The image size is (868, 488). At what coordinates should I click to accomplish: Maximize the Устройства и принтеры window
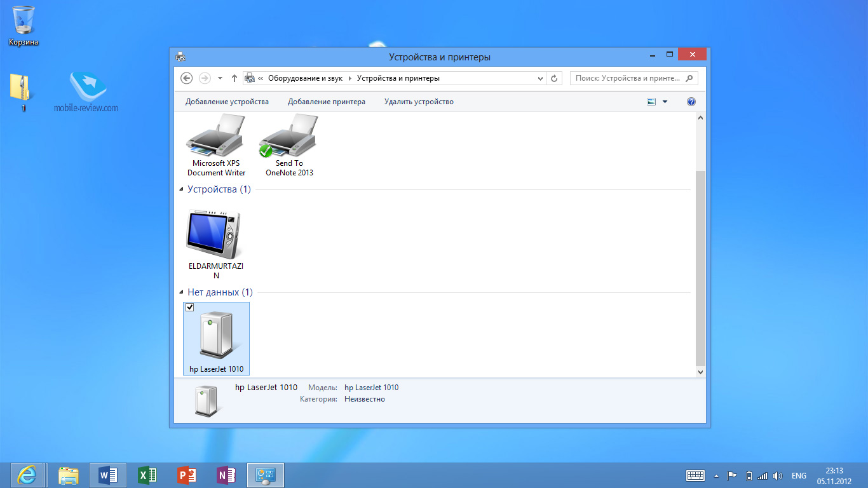669,55
